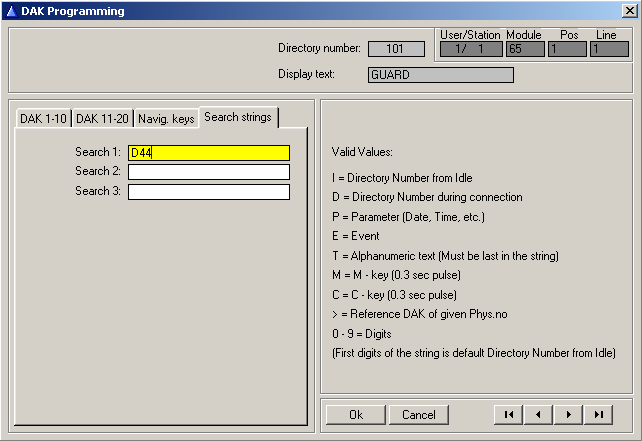Close the DAK Programming window
Viewport: 642px width, 441px height.
[627, 11]
